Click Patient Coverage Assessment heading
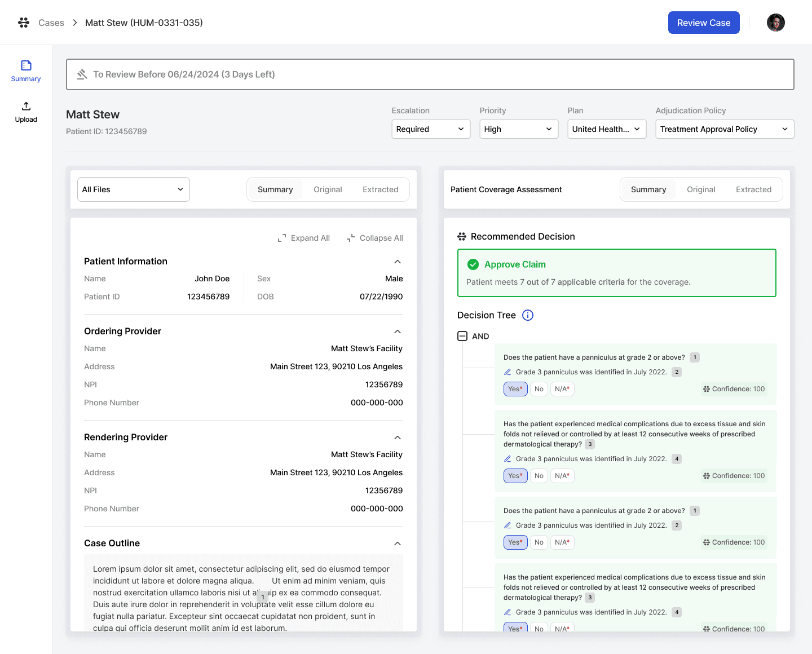Screen dimensions: 812x654 506,189
